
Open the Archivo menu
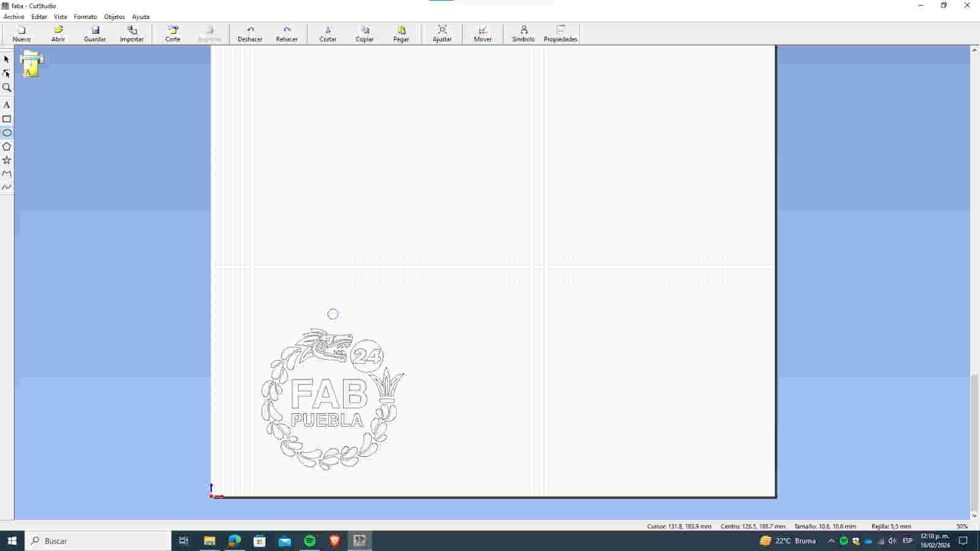point(13,17)
